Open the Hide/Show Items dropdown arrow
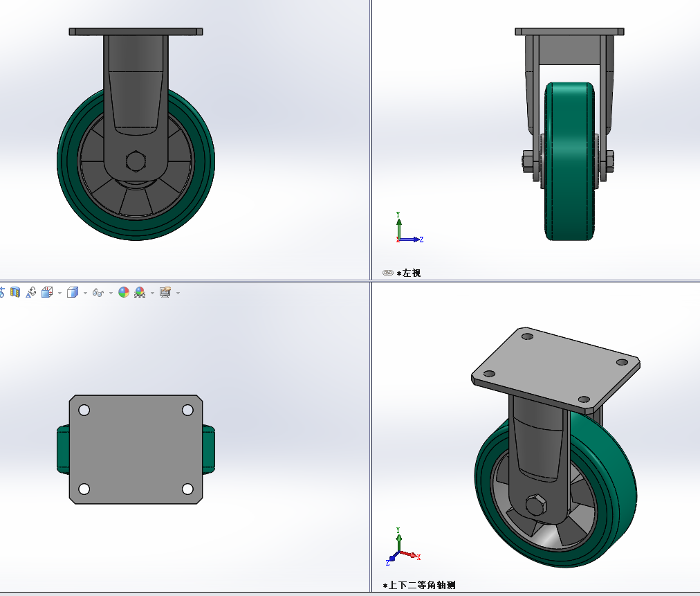700x596 pixels. [x=111, y=293]
